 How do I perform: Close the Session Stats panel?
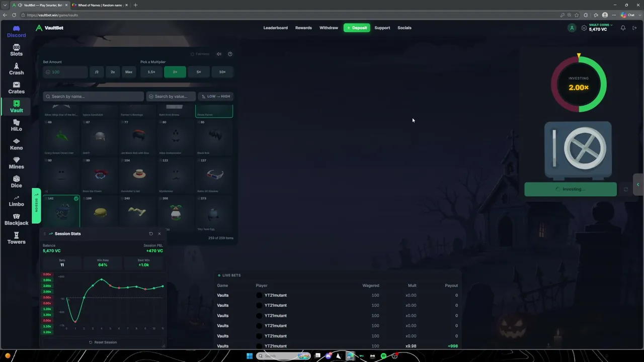[159, 234]
